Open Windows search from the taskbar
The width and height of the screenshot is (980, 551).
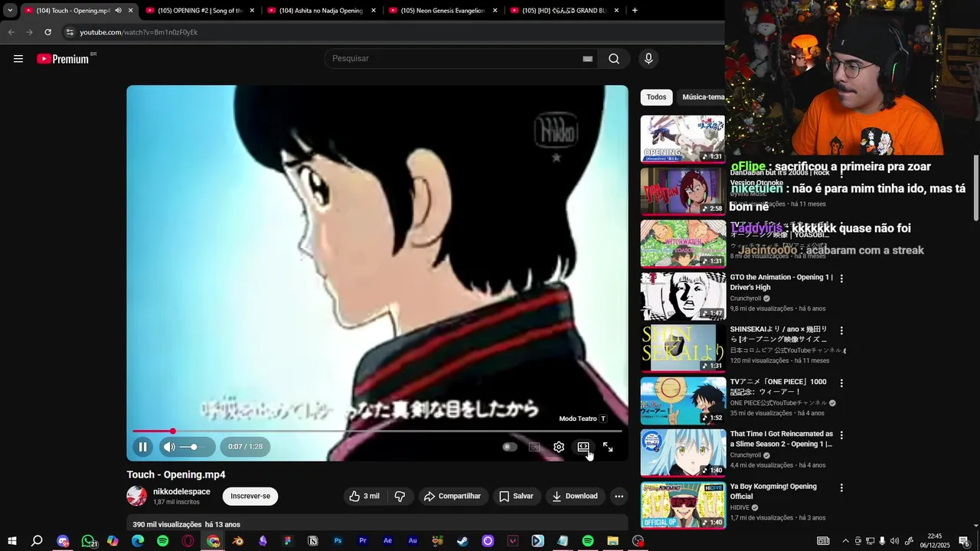tap(37, 541)
